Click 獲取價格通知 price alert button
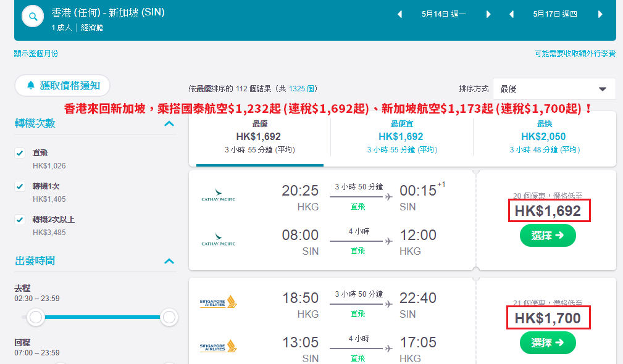The image size is (623, 364). [62, 85]
